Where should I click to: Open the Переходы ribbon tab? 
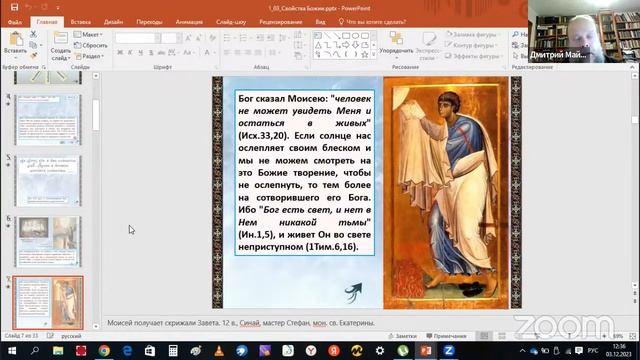(149, 22)
